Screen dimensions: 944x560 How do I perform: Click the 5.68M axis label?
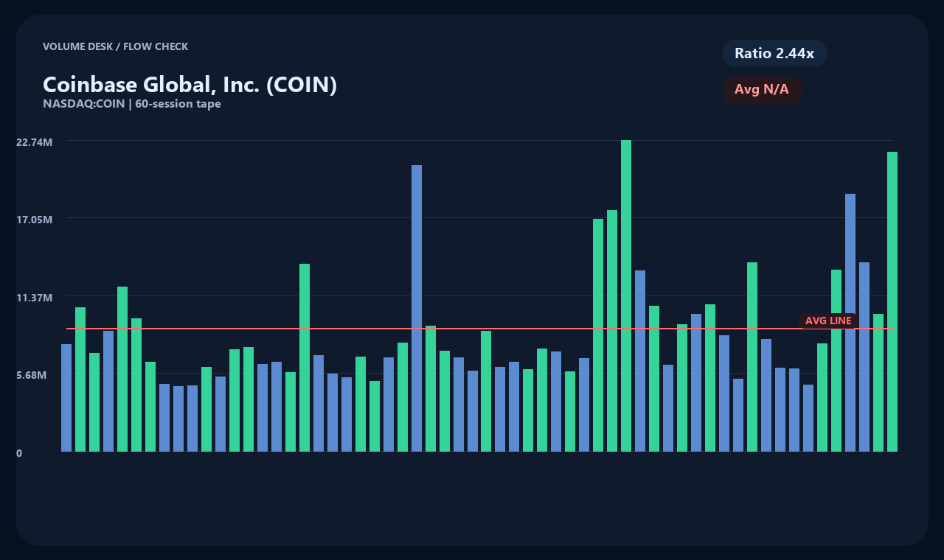[32, 375]
